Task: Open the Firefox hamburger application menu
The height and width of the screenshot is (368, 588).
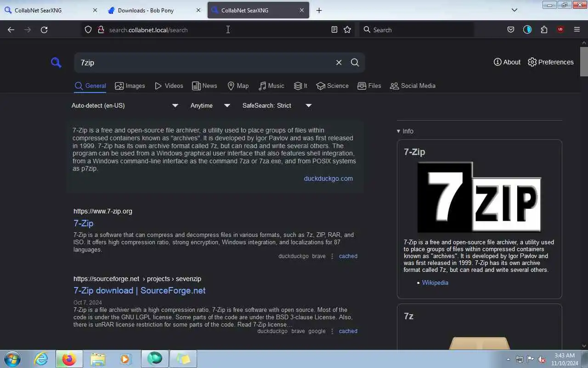Action: 577,29
